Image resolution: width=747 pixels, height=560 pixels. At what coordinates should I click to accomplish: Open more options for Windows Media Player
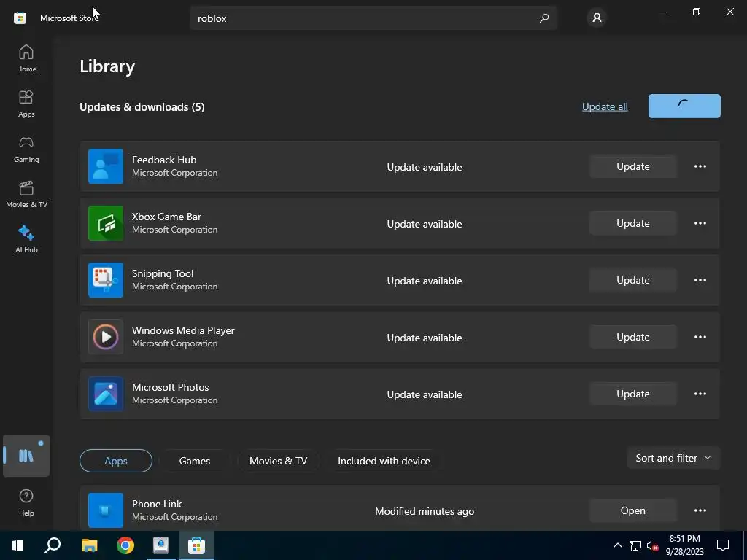point(700,337)
